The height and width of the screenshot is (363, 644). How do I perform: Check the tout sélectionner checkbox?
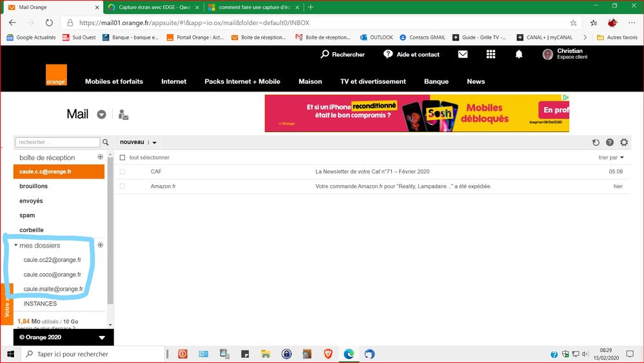(122, 158)
